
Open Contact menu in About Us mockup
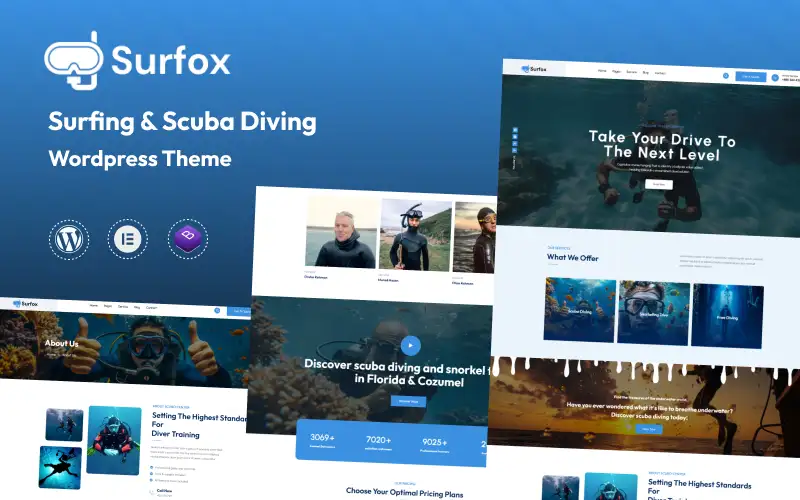tap(152, 308)
